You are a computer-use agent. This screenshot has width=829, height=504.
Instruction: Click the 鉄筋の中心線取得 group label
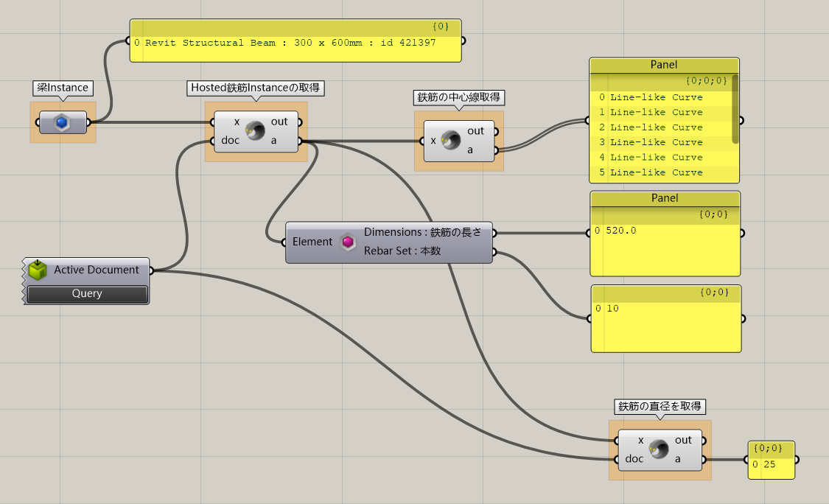coord(458,97)
